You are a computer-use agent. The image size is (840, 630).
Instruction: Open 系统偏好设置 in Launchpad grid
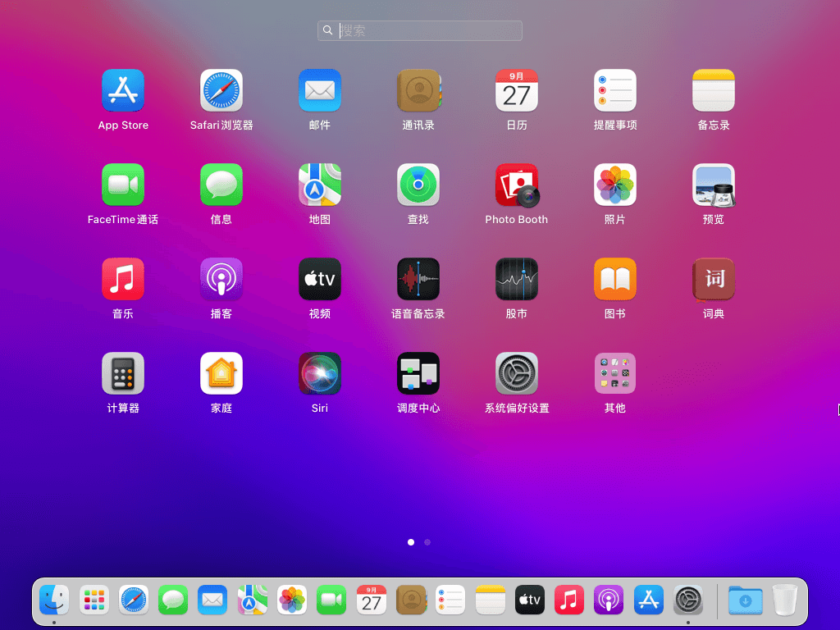[x=517, y=373]
